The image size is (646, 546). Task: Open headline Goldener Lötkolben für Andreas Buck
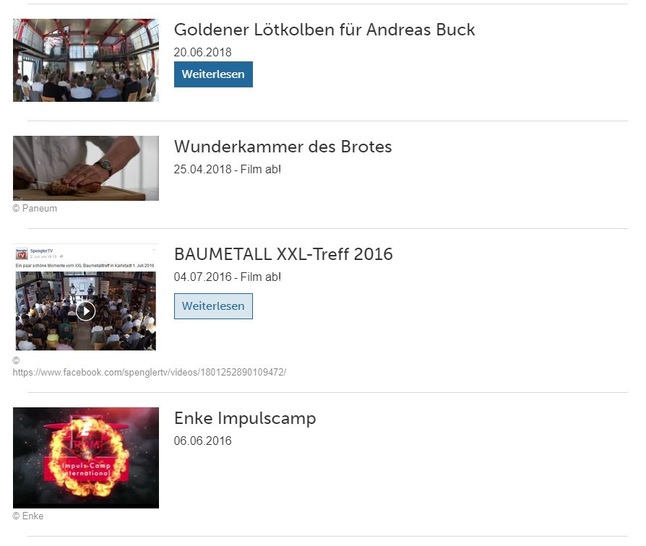[324, 30]
